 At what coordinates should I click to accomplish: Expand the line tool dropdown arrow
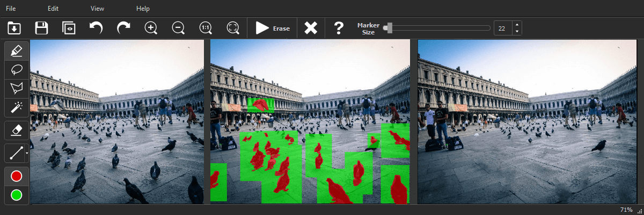tap(27, 154)
